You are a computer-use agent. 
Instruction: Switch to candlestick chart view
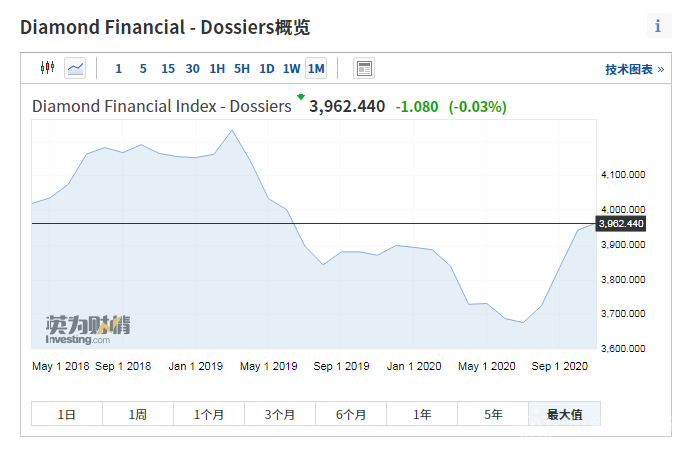46,68
